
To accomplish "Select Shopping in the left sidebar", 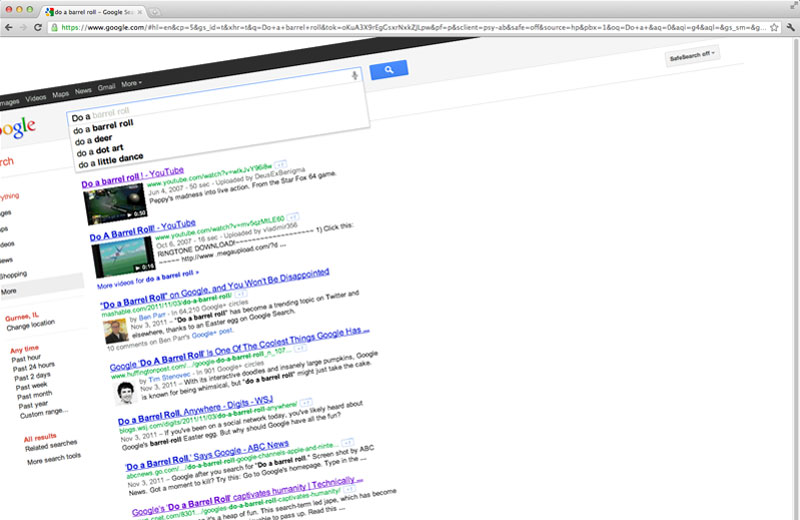I will tap(13, 276).
